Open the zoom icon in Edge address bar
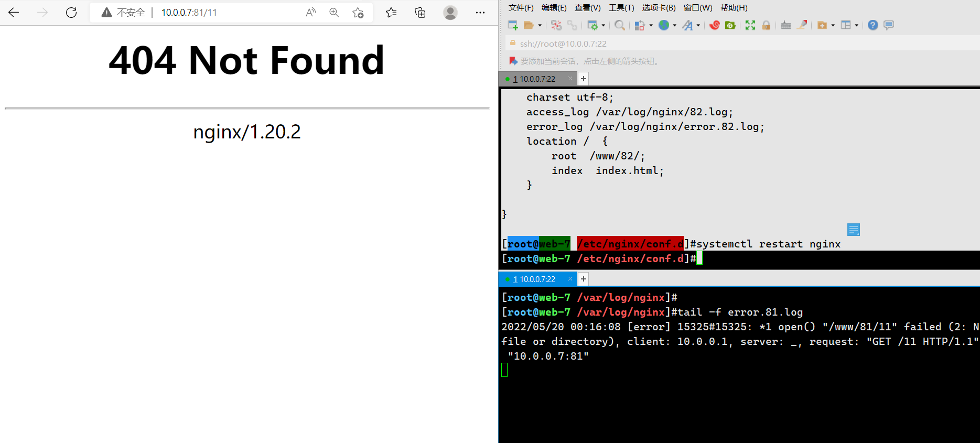 point(334,13)
